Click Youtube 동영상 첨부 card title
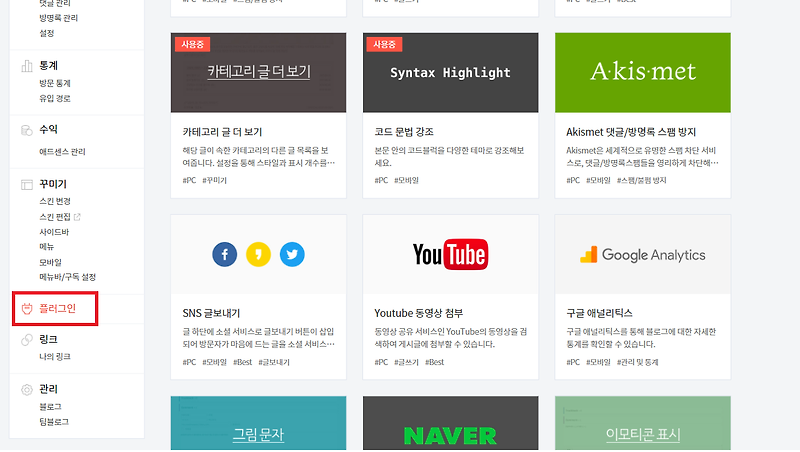This screenshot has height=452, width=800. pos(419,313)
